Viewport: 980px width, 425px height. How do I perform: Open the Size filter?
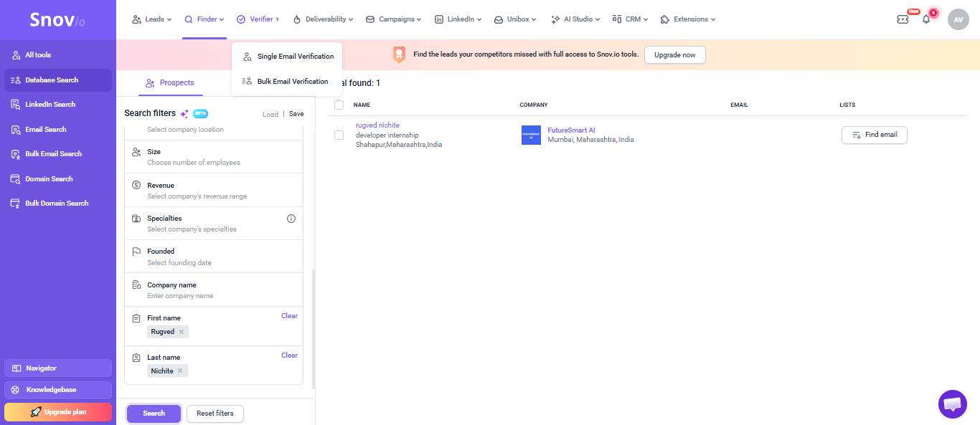coord(214,157)
